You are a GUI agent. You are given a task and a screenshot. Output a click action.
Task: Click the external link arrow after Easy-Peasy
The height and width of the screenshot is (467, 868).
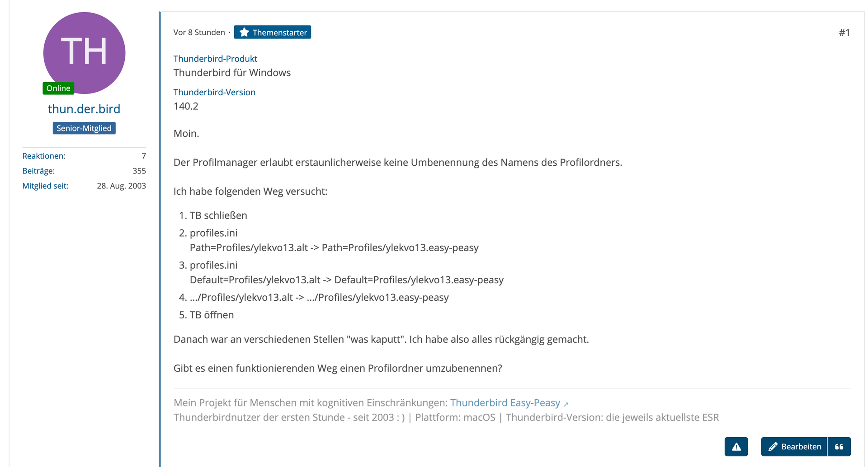(566, 404)
